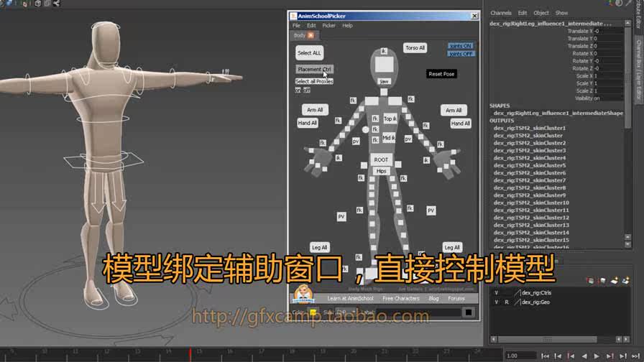Open Show menu in Channel Box
This screenshot has height=362, width=644.
pos(561,13)
